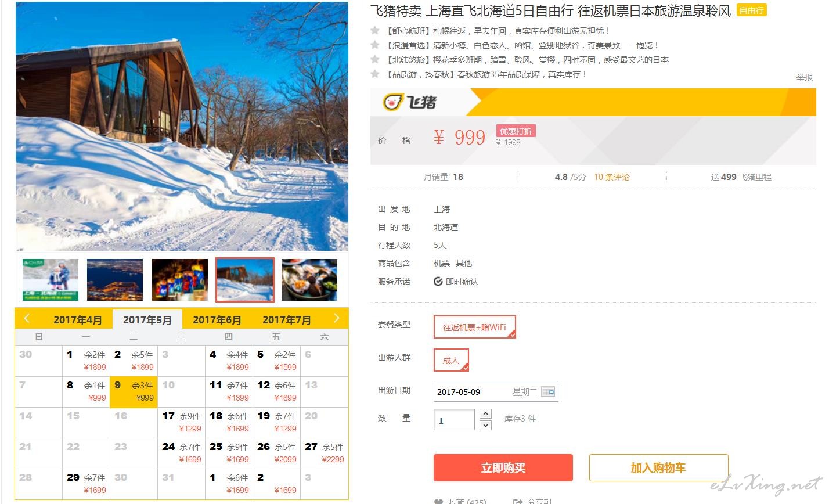Select the 成人 traveler option

pyautogui.click(x=451, y=360)
